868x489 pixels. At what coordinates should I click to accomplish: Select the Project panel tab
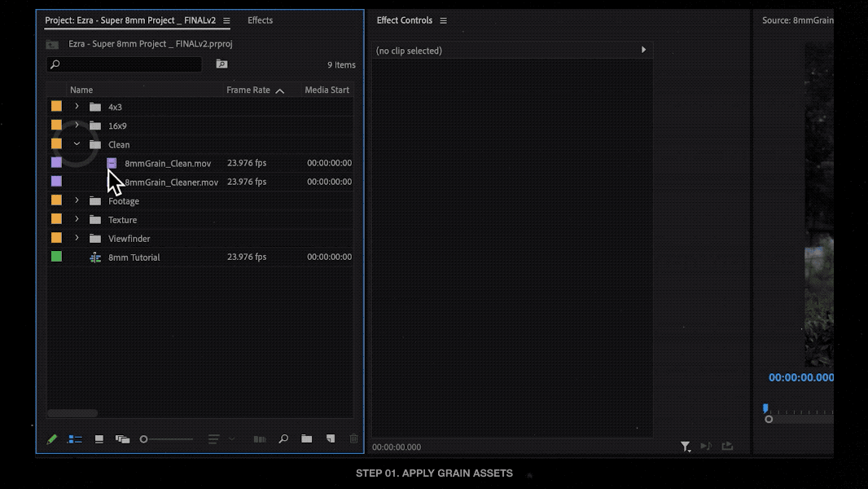130,20
